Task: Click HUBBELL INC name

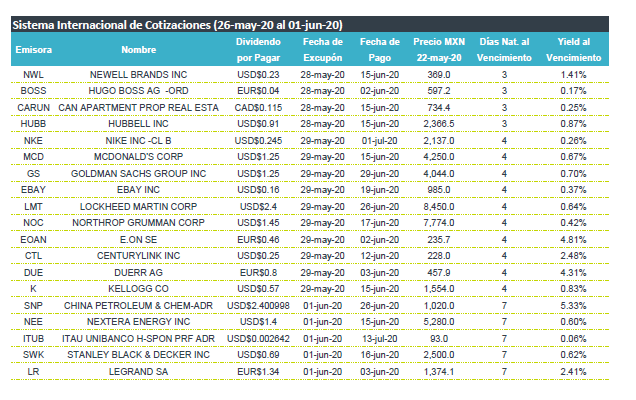Action: click(138, 124)
